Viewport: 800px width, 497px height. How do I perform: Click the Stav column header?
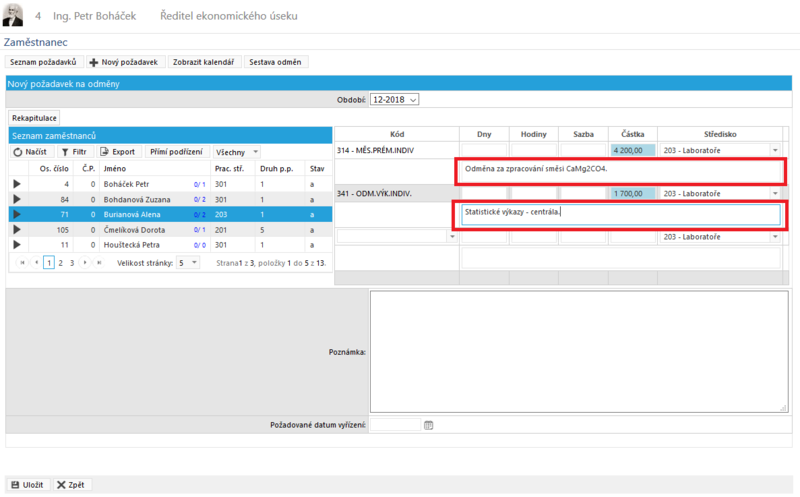coord(317,169)
